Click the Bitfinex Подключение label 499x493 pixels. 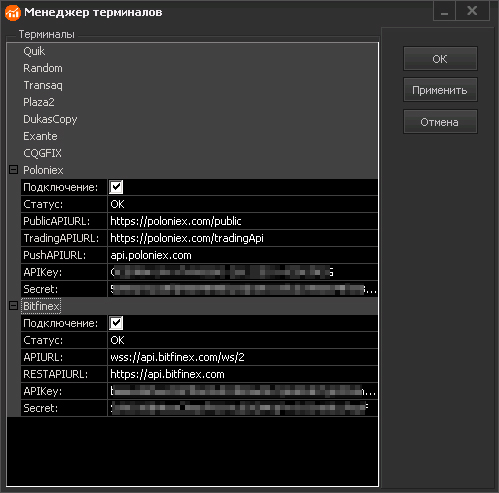(61, 323)
